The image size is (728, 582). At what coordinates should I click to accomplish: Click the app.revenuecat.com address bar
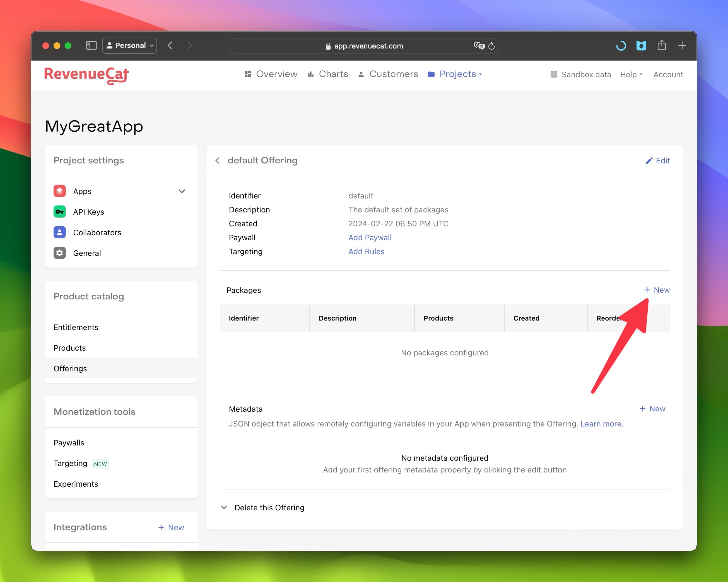[x=364, y=46]
